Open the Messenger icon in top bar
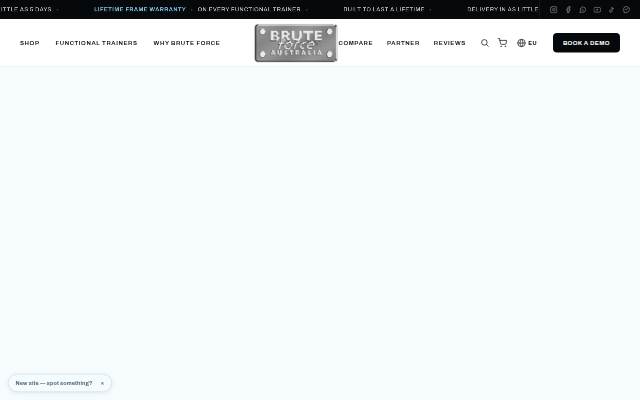 [x=626, y=9]
